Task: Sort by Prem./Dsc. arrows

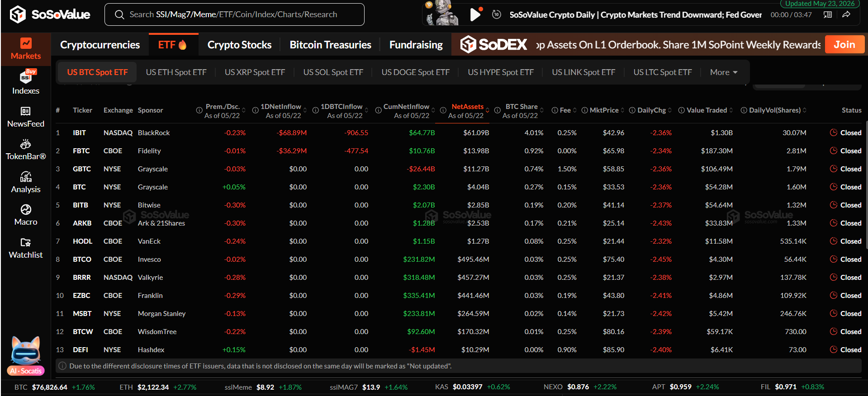Action: click(244, 110)
